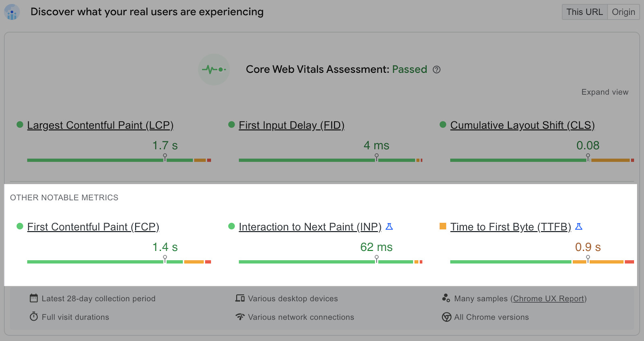
Task: Click the green heartbeat assessment icon
Action: pos(214,69)
